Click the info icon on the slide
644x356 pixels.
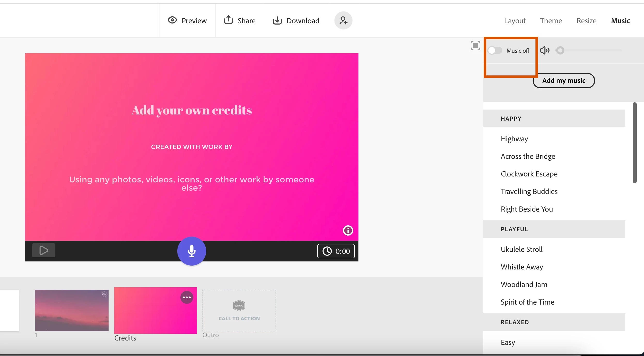(348, 230)
